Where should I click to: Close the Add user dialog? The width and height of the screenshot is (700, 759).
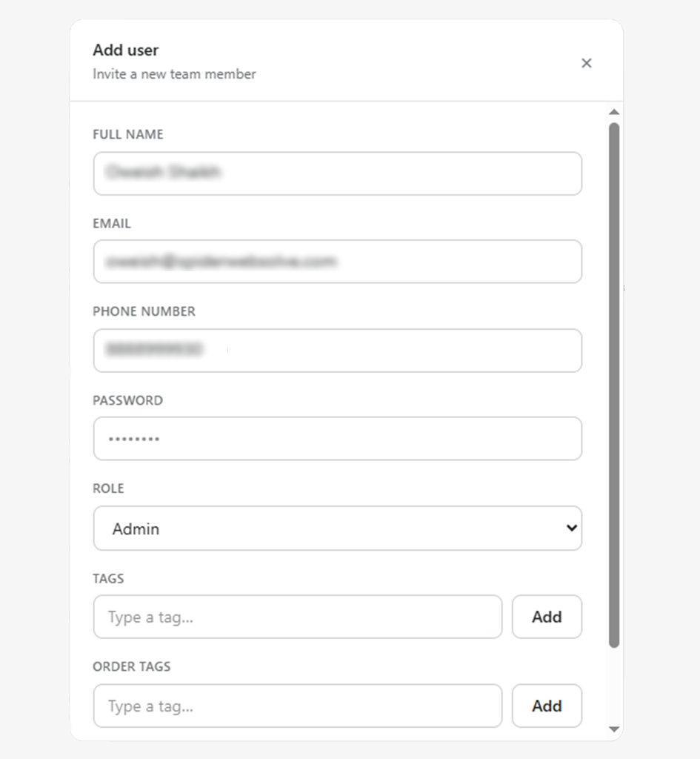click(x=587, y=63)
